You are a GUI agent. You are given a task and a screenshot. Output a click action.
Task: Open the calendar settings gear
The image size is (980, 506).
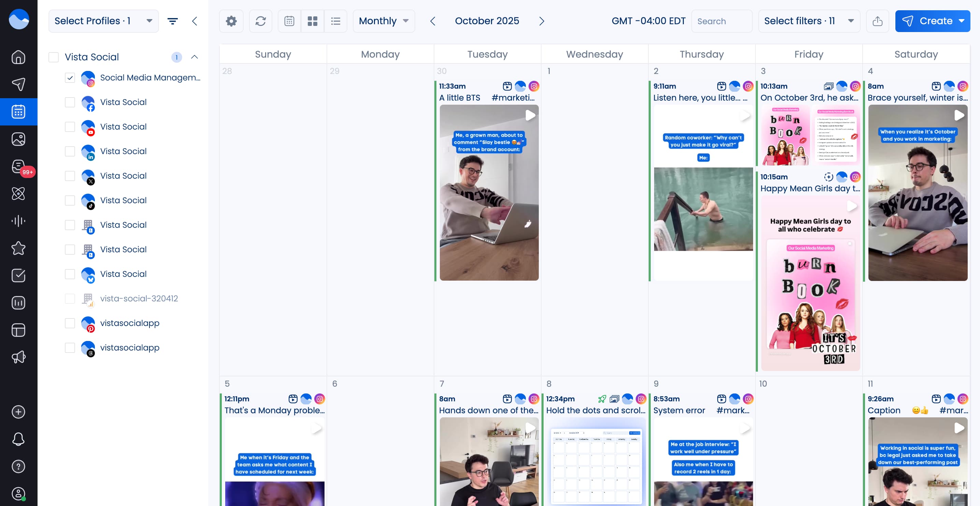pos(231,21)
